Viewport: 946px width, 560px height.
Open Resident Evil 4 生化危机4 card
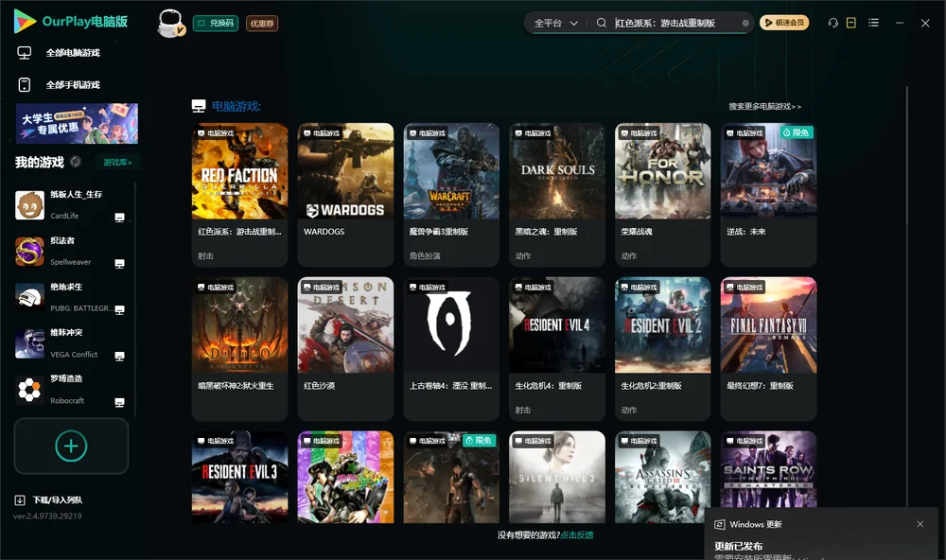(557, 348)
